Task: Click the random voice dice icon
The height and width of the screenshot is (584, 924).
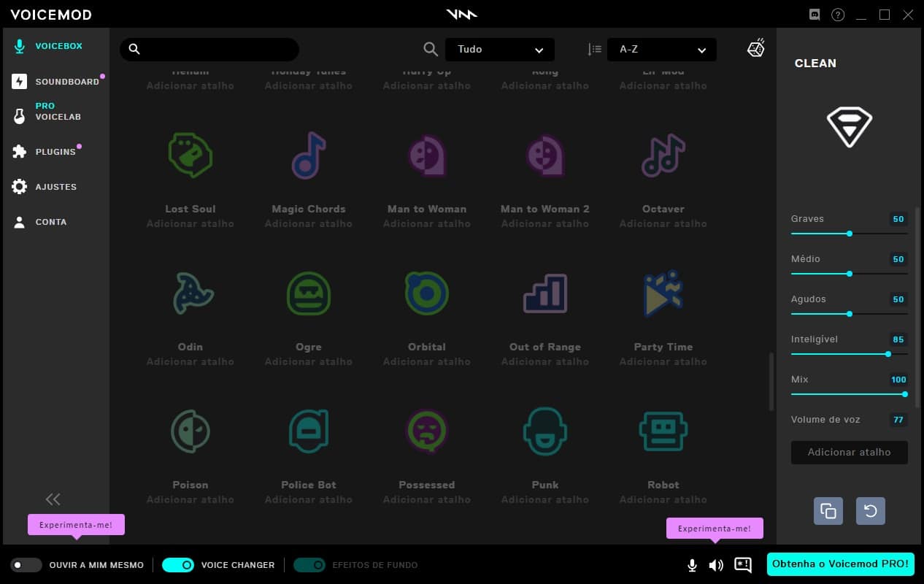Action: coord(755,49)
